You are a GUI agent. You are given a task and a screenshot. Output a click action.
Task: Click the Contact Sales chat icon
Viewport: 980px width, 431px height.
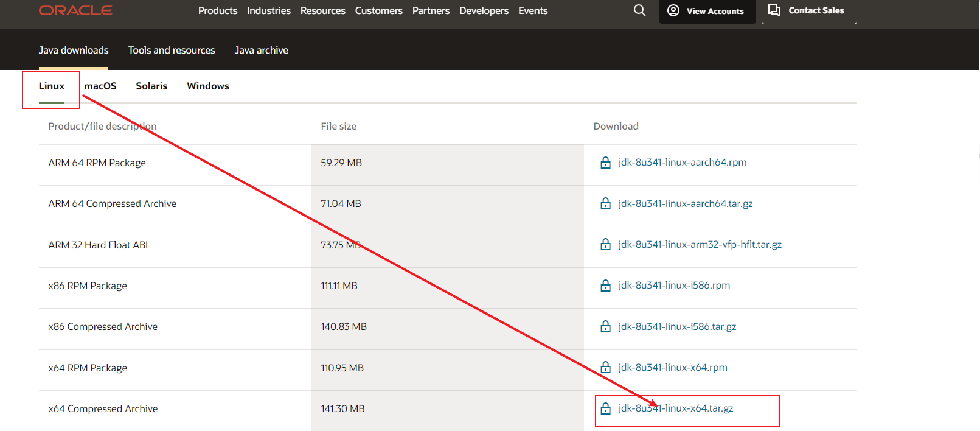point(774,10)
